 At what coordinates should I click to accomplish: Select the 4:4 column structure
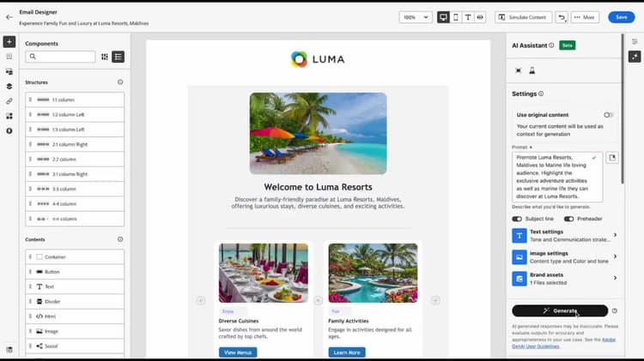(75, 203)
